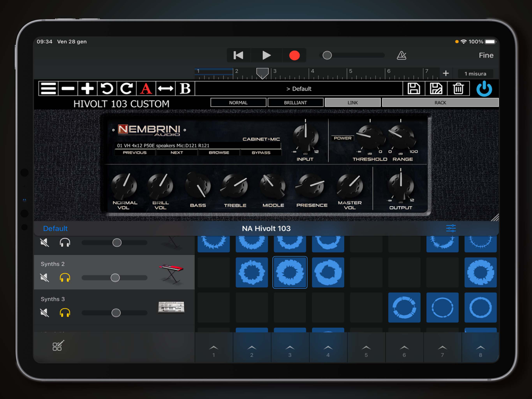The width and height of the screenshot is (532, 399).
Task: Click NEXT cabinet button
Action: 177,153
